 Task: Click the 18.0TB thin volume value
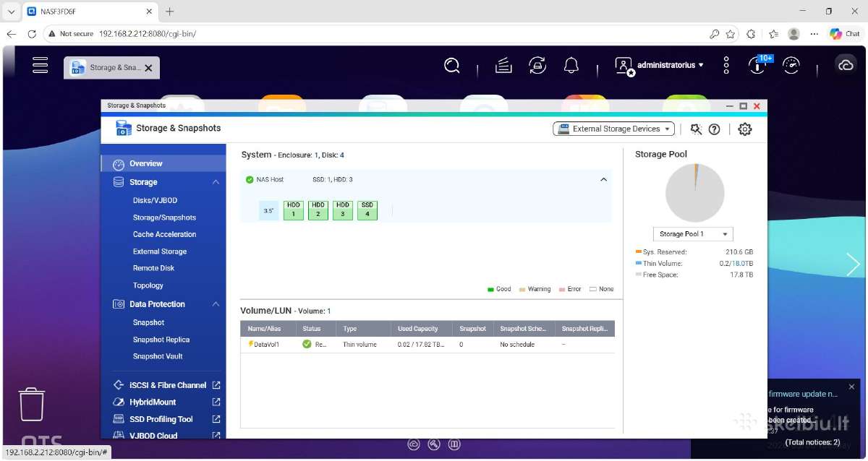(742, 264)
